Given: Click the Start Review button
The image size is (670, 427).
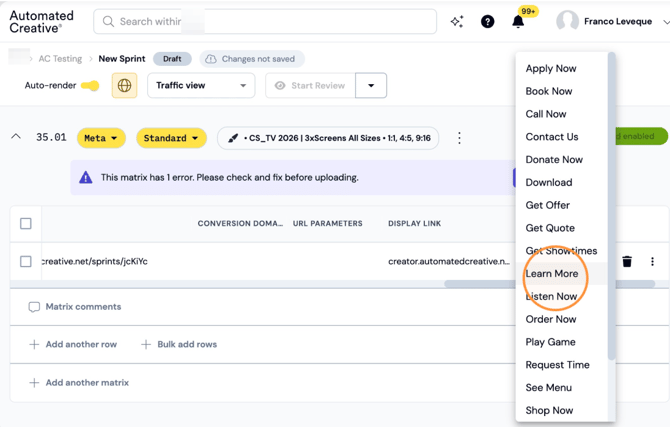Looking at the screenshot, I should click(310, 85).
